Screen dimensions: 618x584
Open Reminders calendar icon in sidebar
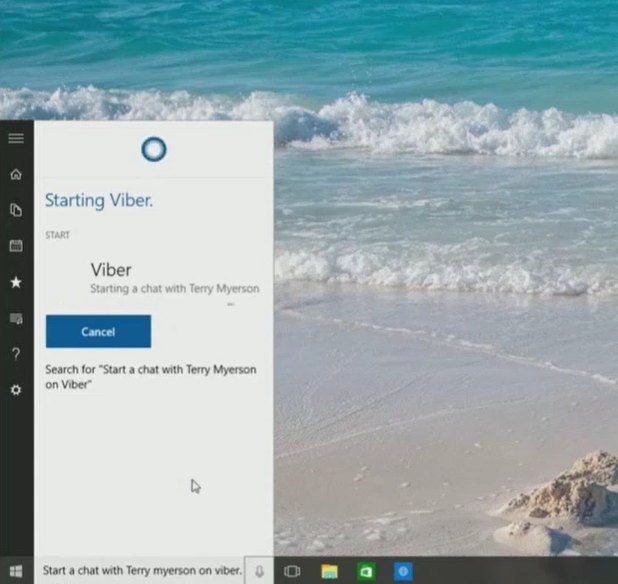16,246
